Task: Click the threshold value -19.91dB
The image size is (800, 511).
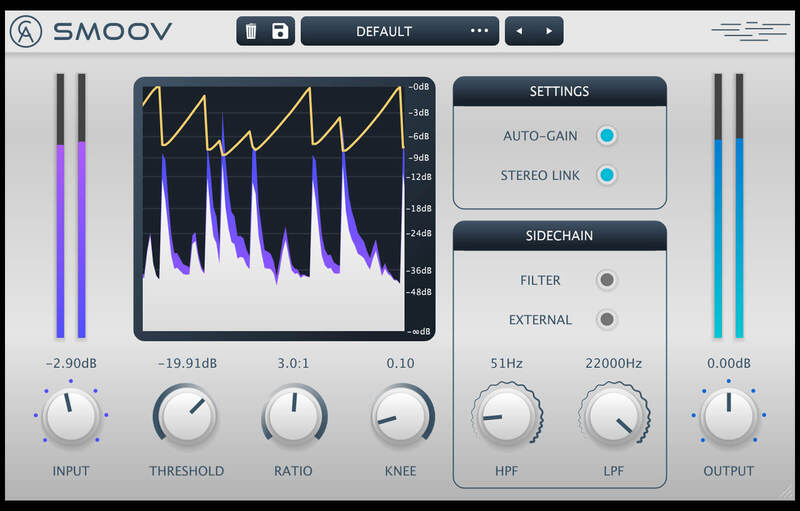Action: pos(187,363)
